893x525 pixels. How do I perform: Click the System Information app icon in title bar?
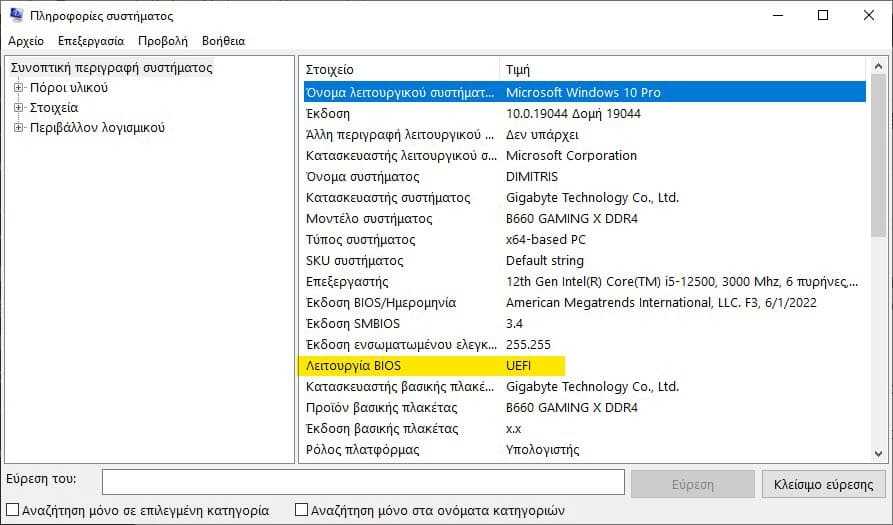(17, 15)
